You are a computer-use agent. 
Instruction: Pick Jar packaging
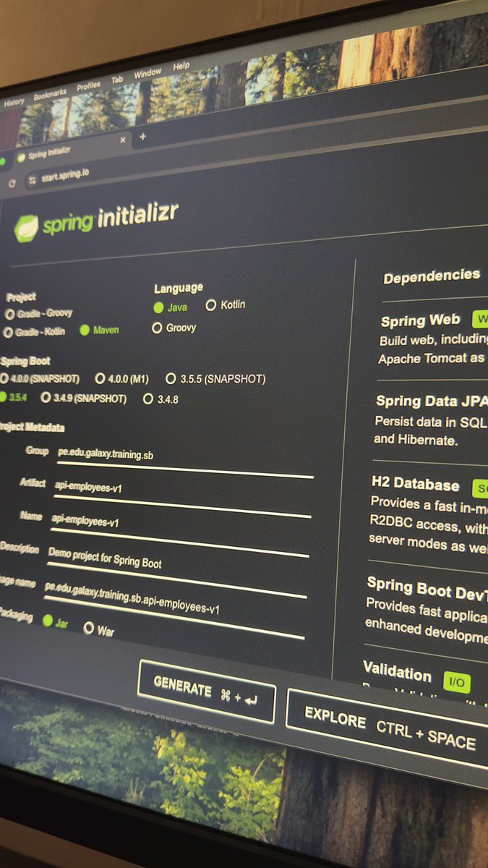tap(56, 622)
